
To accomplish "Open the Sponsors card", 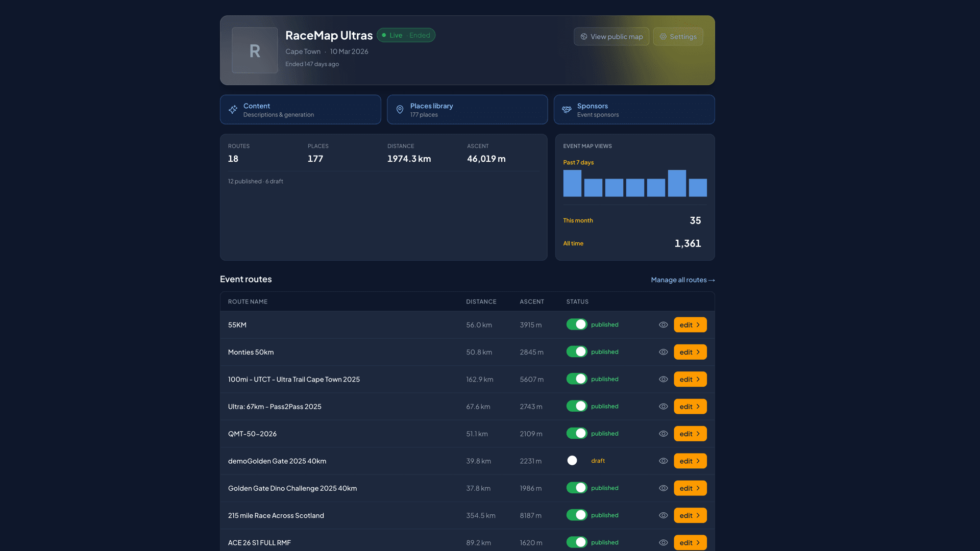I will 634,110.
